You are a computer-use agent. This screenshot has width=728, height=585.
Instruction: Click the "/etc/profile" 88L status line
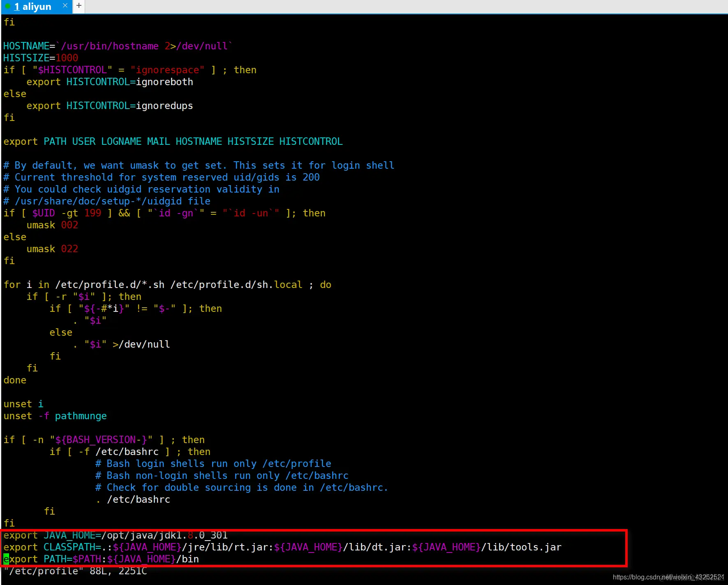[75, 571]
